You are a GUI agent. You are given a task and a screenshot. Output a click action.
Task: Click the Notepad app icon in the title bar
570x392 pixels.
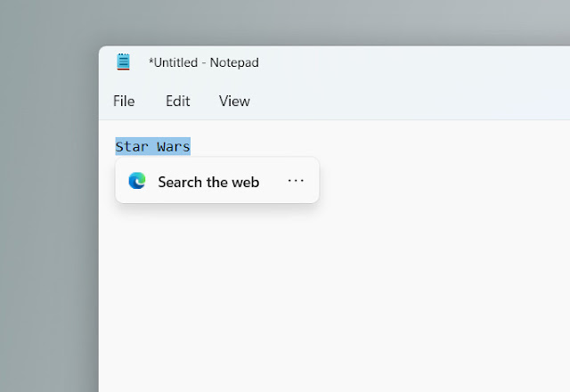[123, 61]
